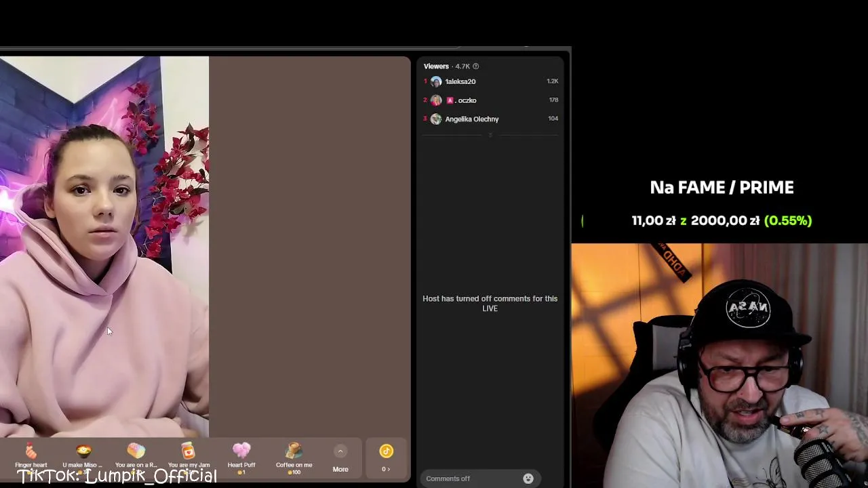Viewport: 868px width, 488px height.
Task: Send the Coffee on me gift
Action: pos(294,457)
